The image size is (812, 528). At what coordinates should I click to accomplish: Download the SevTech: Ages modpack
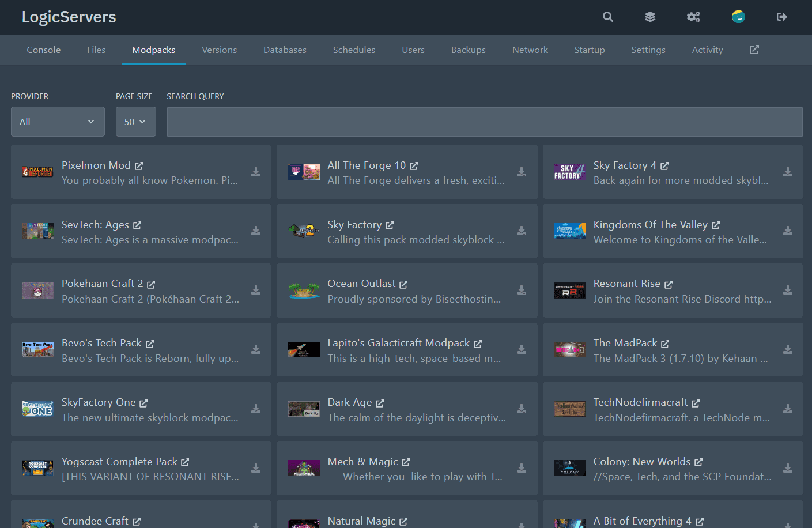pyautogui.click(x=256, y=231)
